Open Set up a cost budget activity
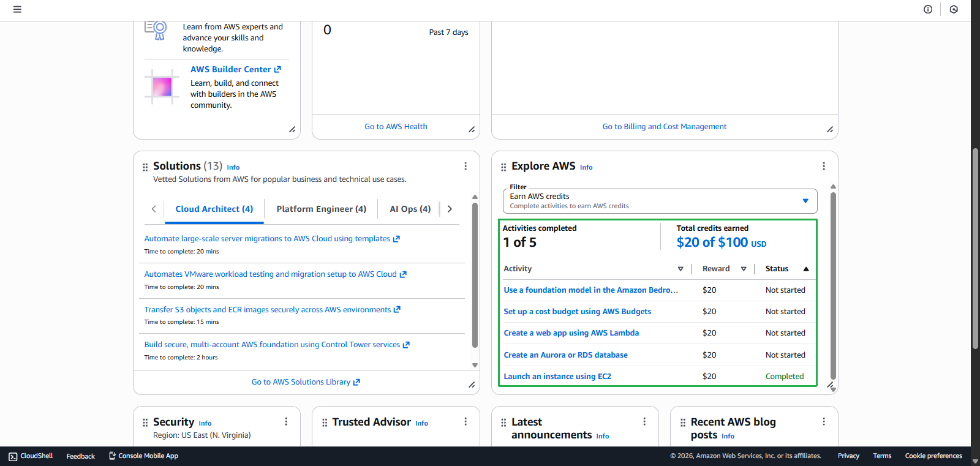This screenshot has height=466, width=980. tap(577, 312)
